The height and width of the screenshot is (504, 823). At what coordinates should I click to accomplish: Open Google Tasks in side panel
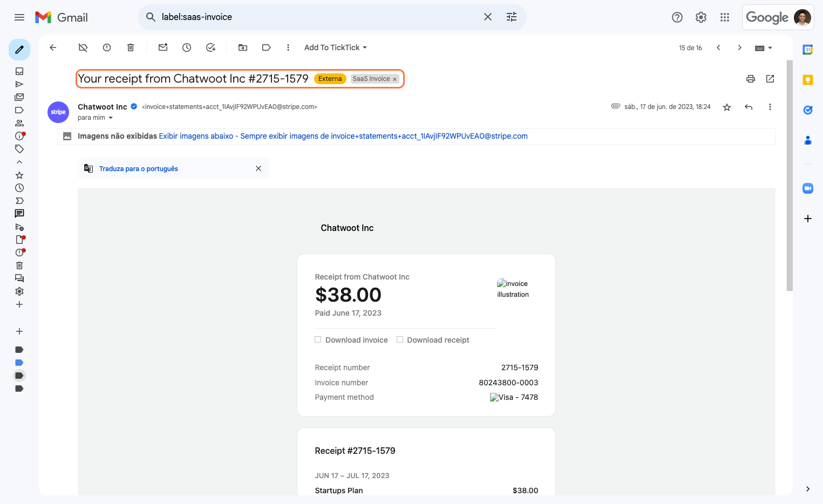[x=808, y=110]
